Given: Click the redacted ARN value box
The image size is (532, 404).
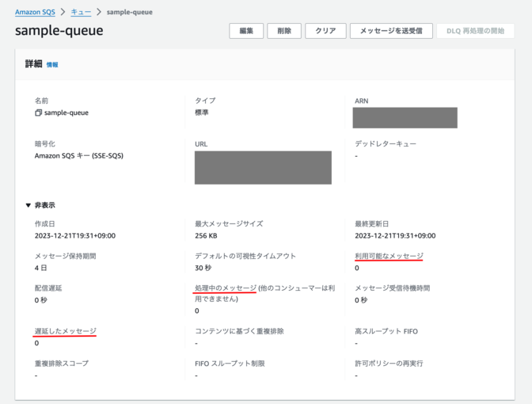Looking at the screenshot, I should point(405,117).
